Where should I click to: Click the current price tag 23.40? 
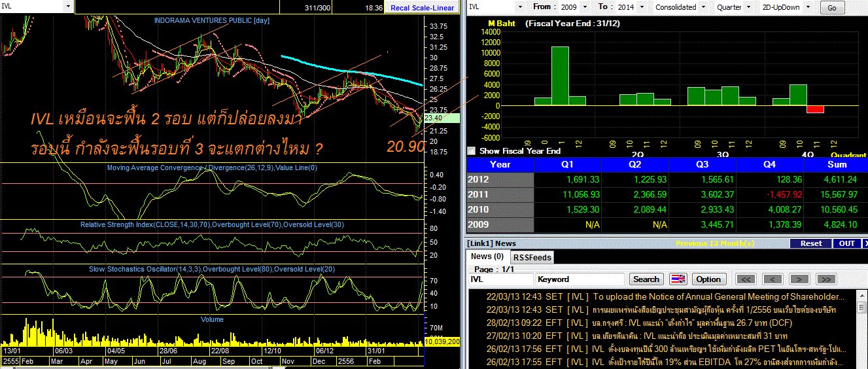tap(442, 118)
